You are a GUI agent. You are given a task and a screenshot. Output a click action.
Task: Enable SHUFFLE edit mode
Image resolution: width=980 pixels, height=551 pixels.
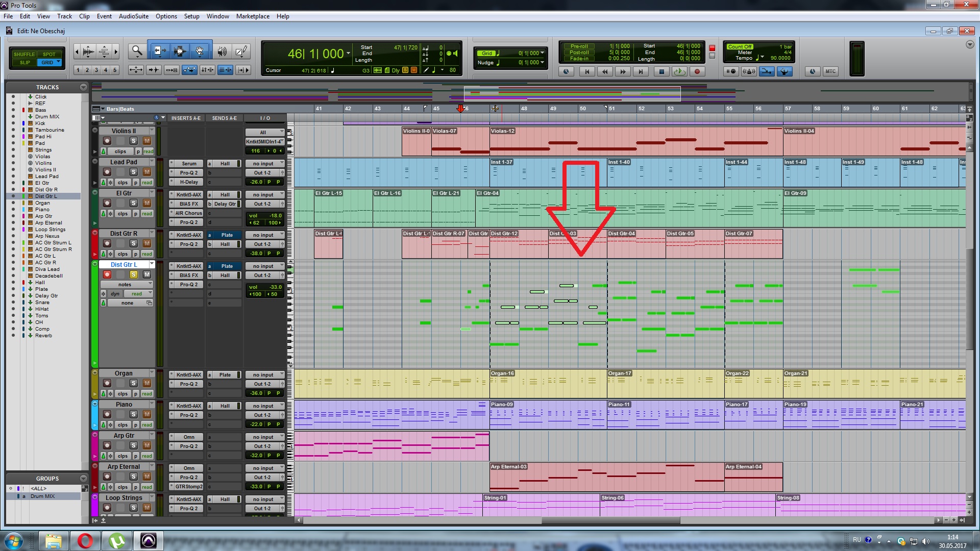click(x=24, y=54)
